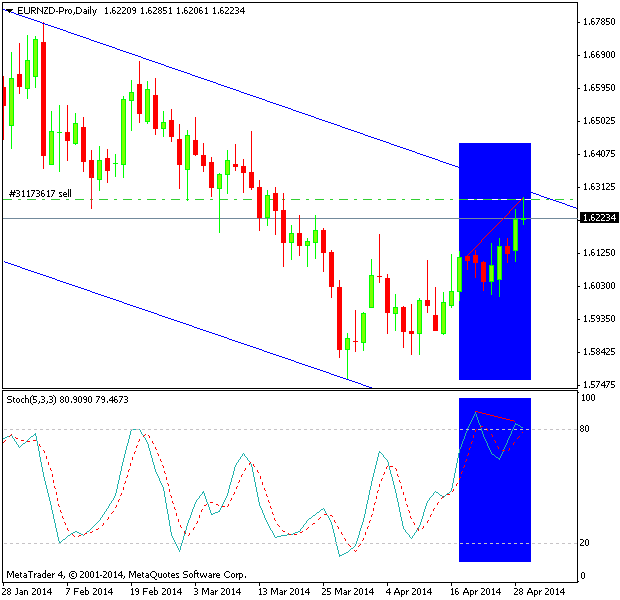Click the 1.63125 price axis value
620x600 pixels.
coord(599,186)
